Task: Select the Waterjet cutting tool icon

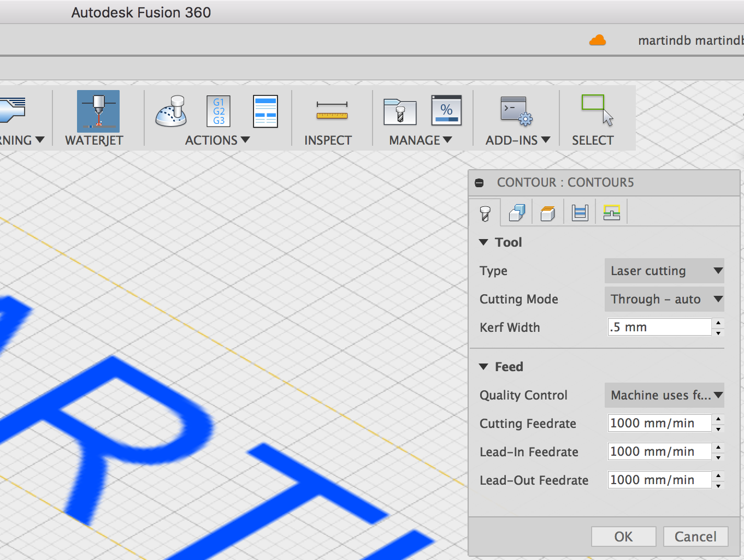Action: (x=98, y=111)
